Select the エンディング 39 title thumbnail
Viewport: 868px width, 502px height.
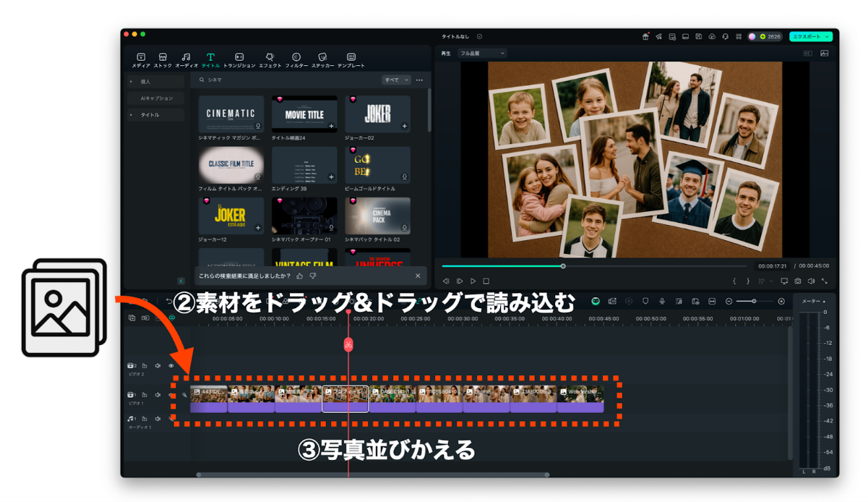[304, 165]
